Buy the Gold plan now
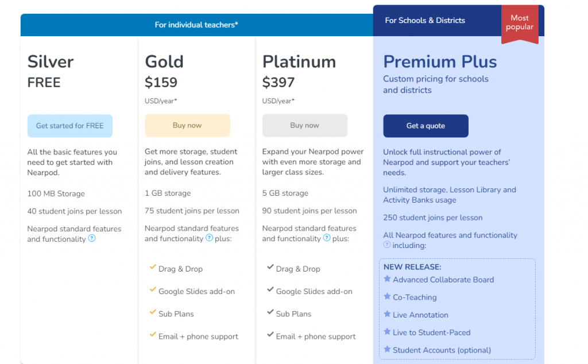 [x=187, y=125]
